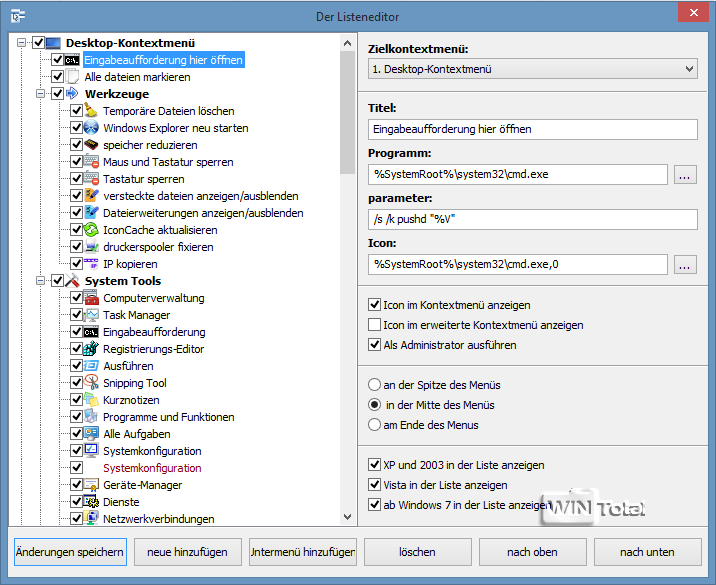
Task: Select in der Mitte des Menüs radio
Action: 374,405
